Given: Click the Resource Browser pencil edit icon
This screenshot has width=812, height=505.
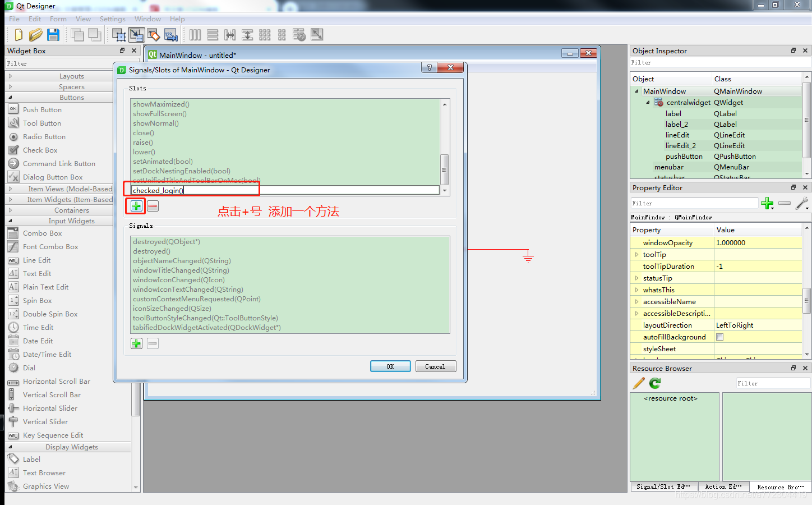Looking at the screenshot, I should coord(639,383).
